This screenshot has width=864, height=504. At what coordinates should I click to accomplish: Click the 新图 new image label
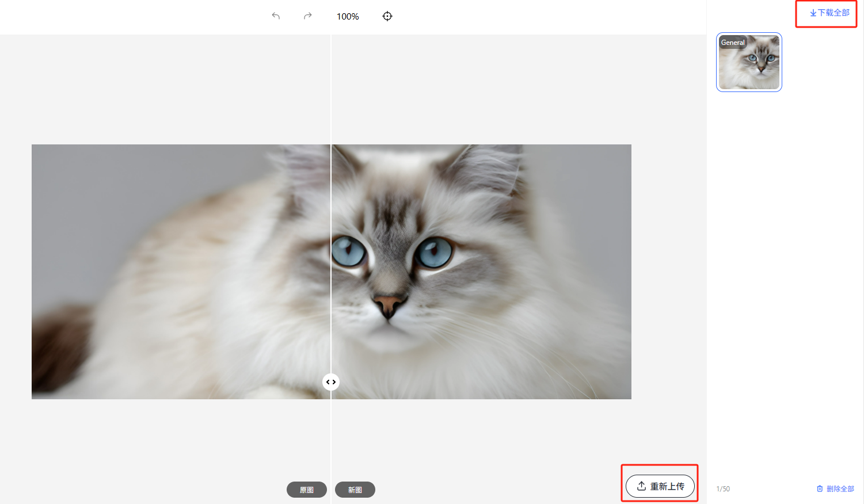355,490
